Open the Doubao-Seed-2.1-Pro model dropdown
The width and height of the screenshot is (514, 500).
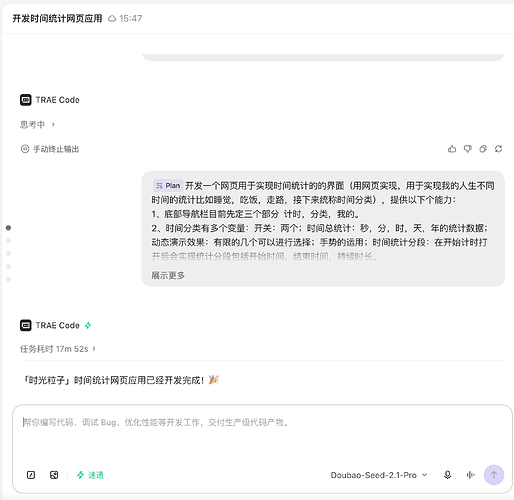click(379, 475)
